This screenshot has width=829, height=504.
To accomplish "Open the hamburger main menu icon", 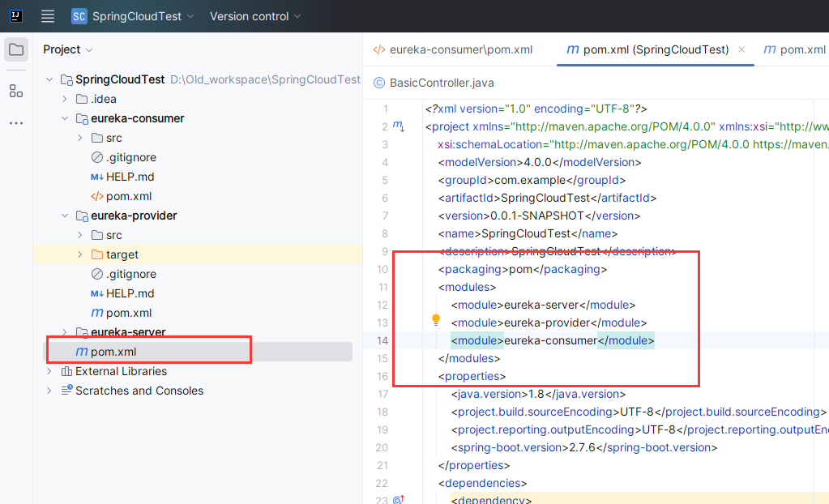I will (48, 16).
